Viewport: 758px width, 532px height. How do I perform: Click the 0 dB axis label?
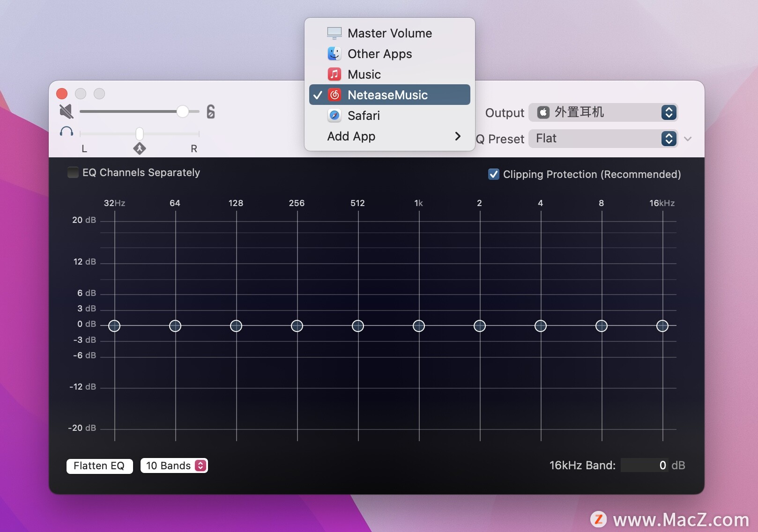click(x=87, y=324)
